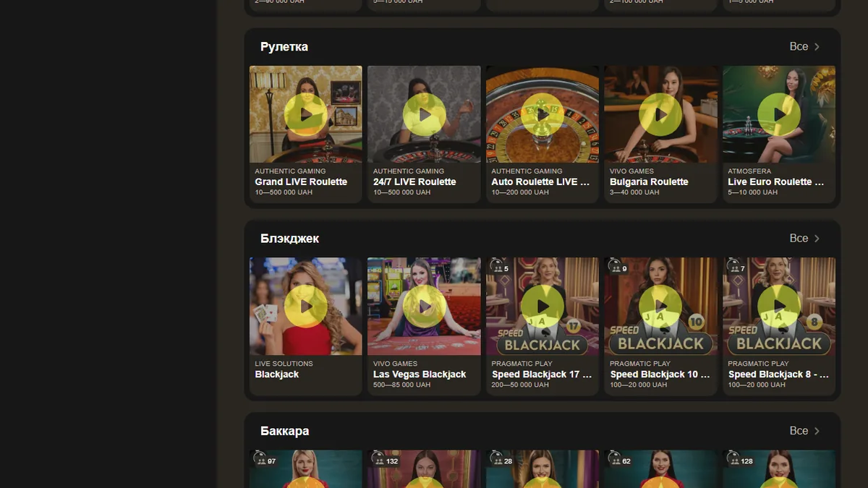The height and width of the screenshot is (488, 868).
Task: Open baccarat thumbnail with 97 players
Action: pos(306,469)
